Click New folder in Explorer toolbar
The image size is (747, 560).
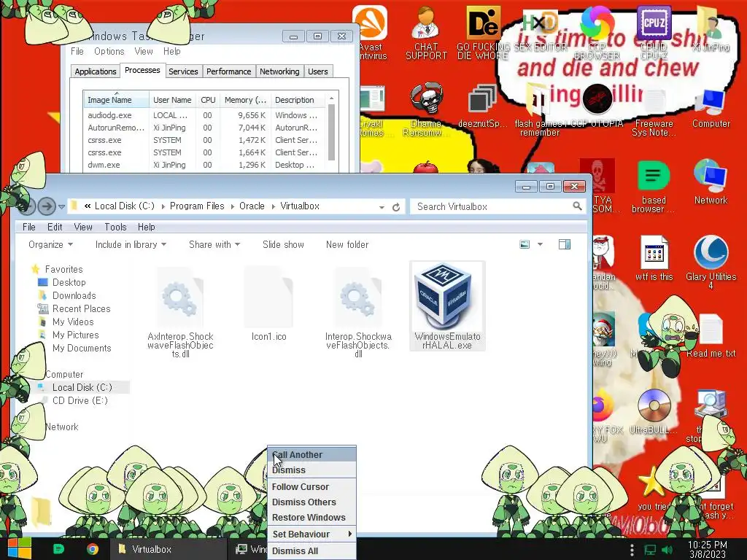347,245
